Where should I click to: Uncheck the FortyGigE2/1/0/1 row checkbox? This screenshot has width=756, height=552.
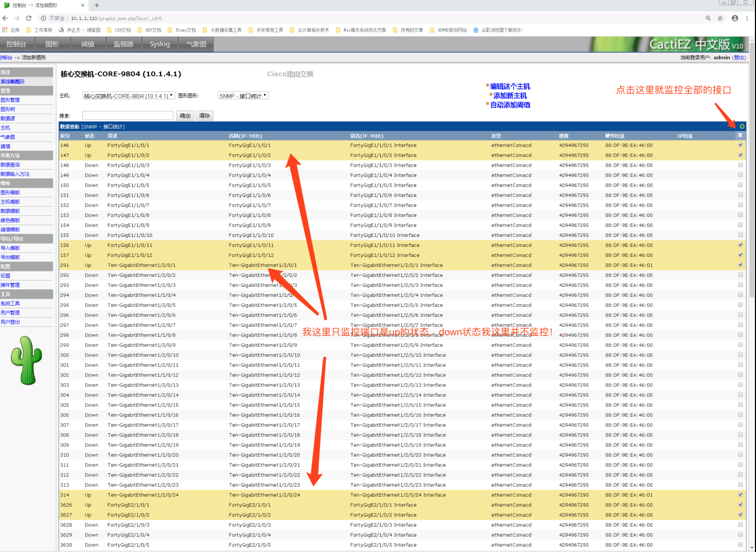tap(740, 505)
